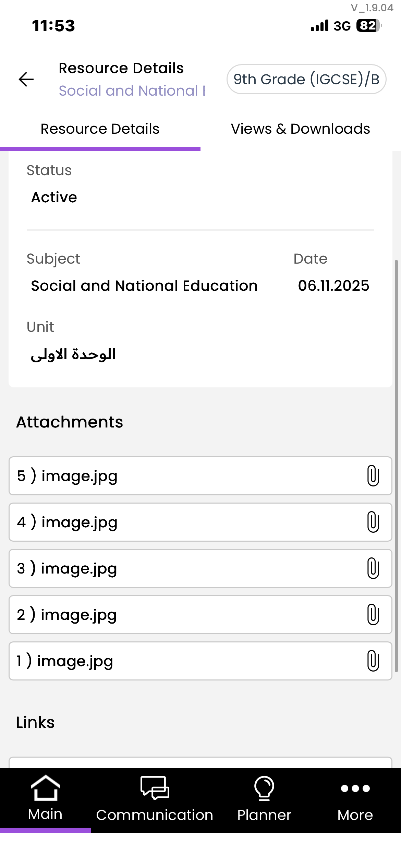Screen dimensions: 401x868
Task: Tap the battery indicator in status bar
Action: tap(369, 26)
